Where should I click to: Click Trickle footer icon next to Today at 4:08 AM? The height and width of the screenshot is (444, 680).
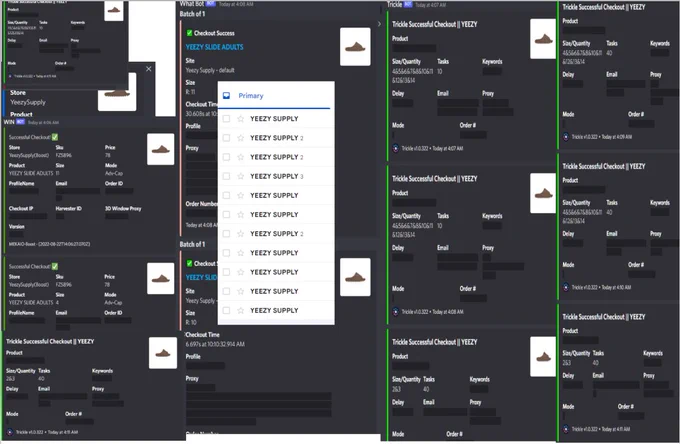click(396, 311)
